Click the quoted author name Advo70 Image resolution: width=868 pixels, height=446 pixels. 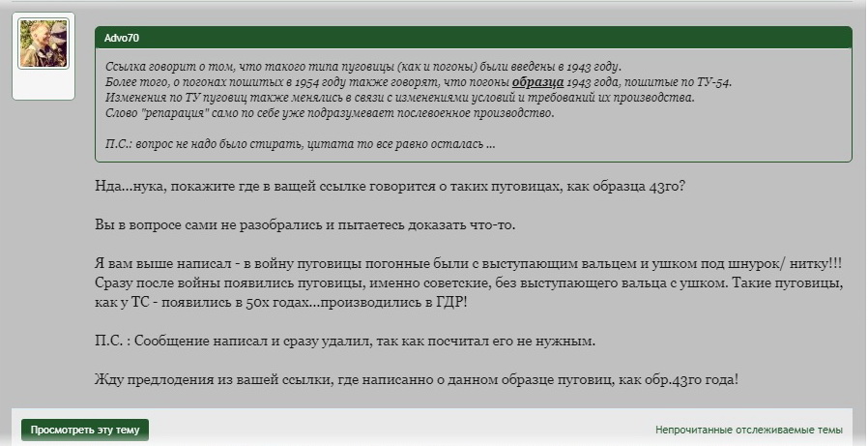pyautogui.click(x=122, y=39)
